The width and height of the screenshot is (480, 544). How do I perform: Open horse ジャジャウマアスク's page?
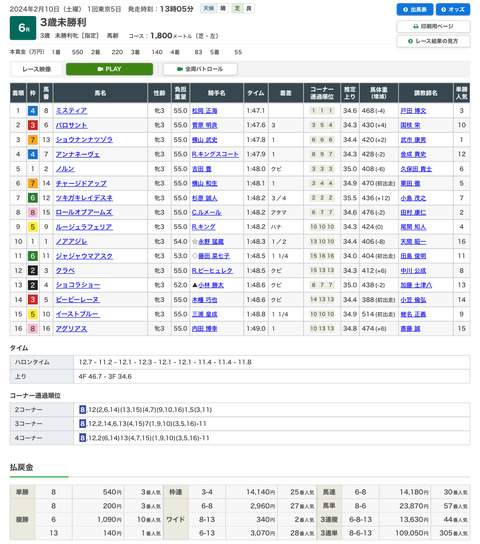84,256
